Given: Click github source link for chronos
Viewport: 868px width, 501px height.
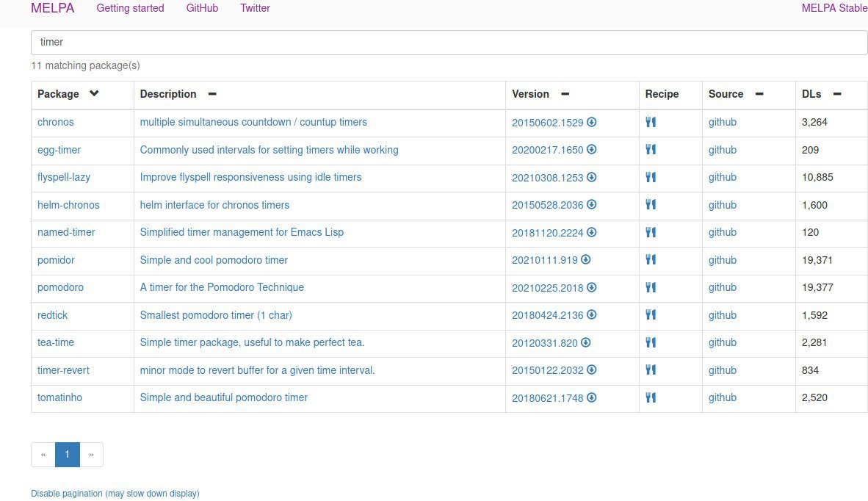Looking at the screenshot, I should tap(723, 122).
